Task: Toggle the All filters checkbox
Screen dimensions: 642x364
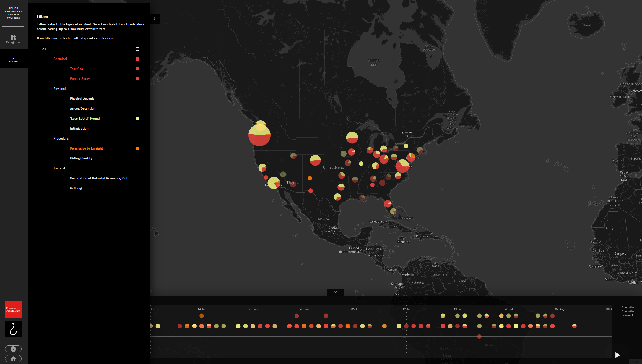Action: pyautogui.click(x=138, y=49)
